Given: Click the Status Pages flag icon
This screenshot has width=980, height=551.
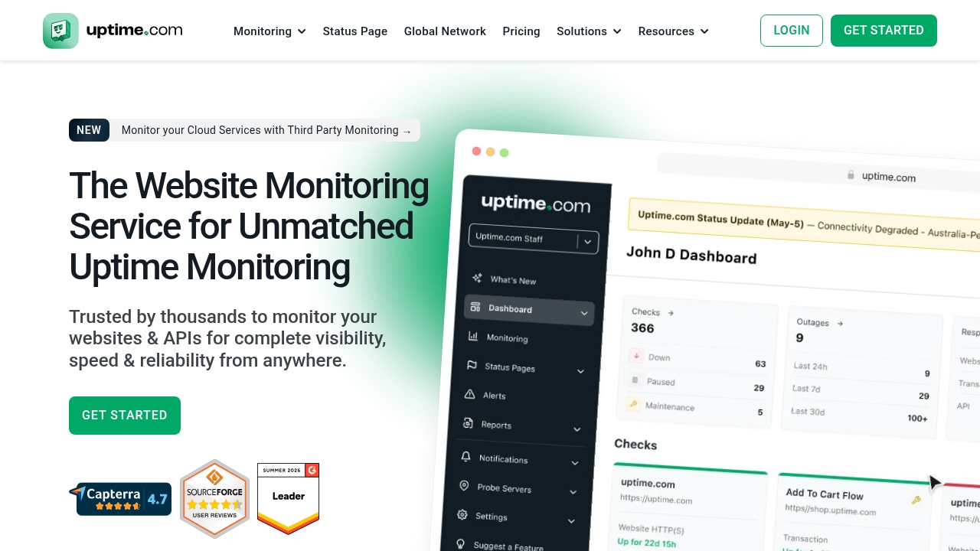Looking at the screenshot, I should (472, 365).
